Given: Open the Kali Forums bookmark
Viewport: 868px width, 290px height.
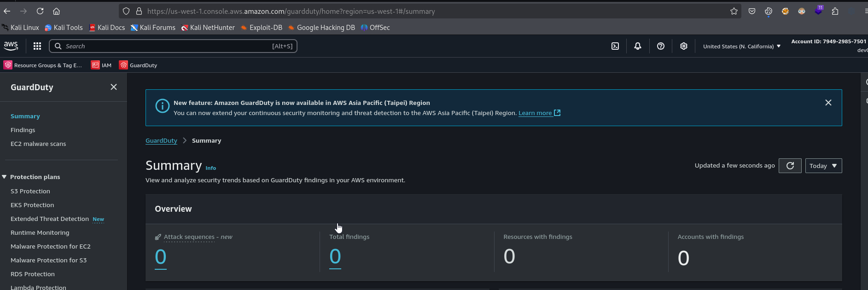Looking at the screenshot, I should tap(153, 28).
